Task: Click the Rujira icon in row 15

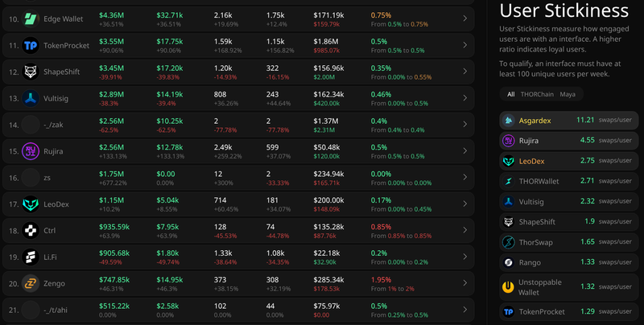Action: (x=31, y=150)
